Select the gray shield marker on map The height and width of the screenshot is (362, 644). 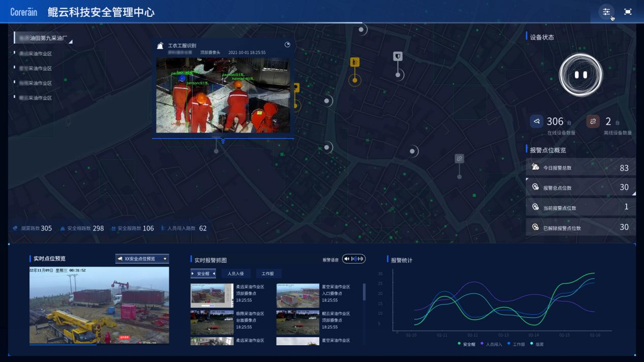point(398,56)
